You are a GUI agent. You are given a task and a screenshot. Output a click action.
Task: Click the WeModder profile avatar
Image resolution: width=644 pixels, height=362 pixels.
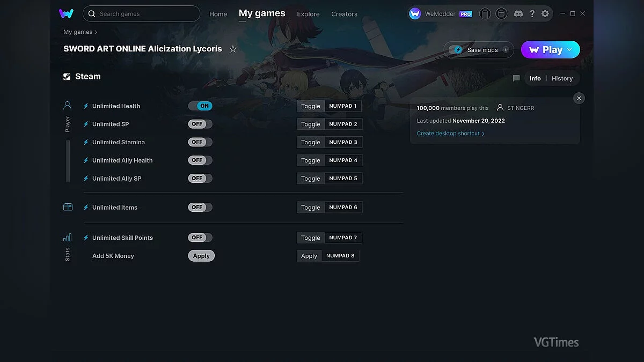415,13
